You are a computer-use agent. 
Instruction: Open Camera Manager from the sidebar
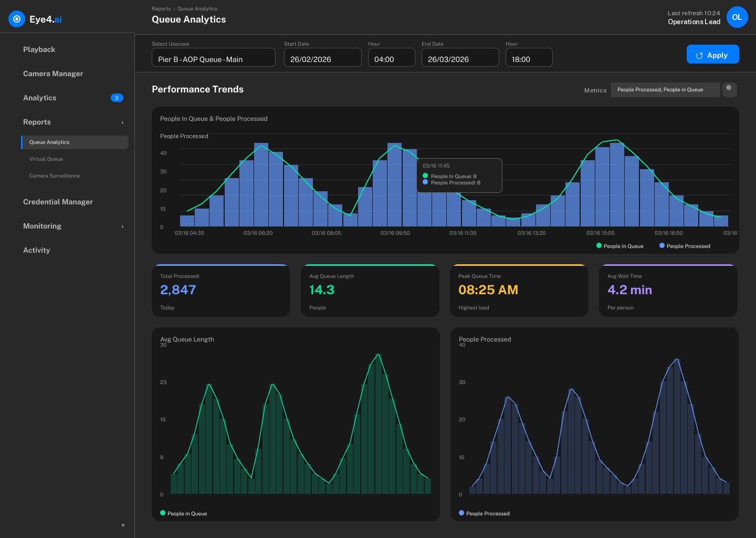tap(53, 74)
